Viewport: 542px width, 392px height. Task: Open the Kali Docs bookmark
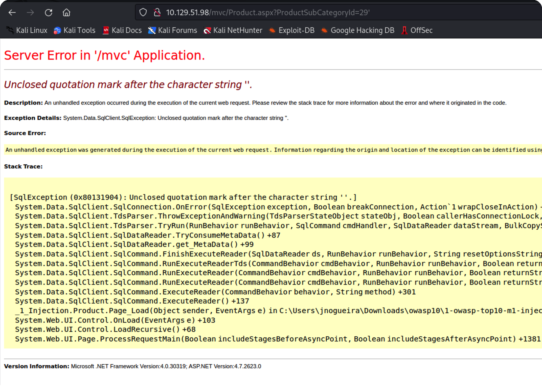pos(122,30)
